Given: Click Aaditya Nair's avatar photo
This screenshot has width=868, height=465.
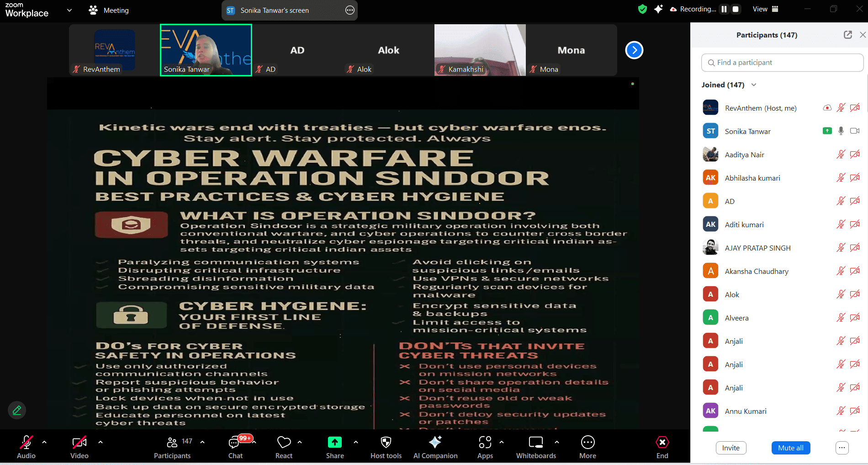Looking at the screenshot, I should pos(710,155).
